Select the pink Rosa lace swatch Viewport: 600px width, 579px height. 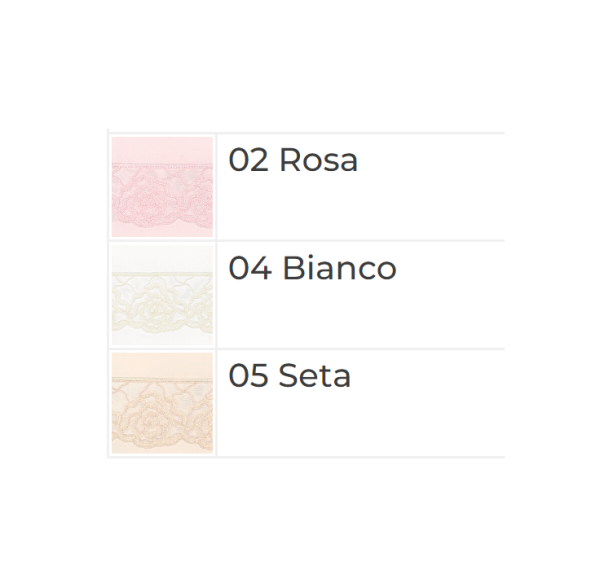(x=162, y=187)
